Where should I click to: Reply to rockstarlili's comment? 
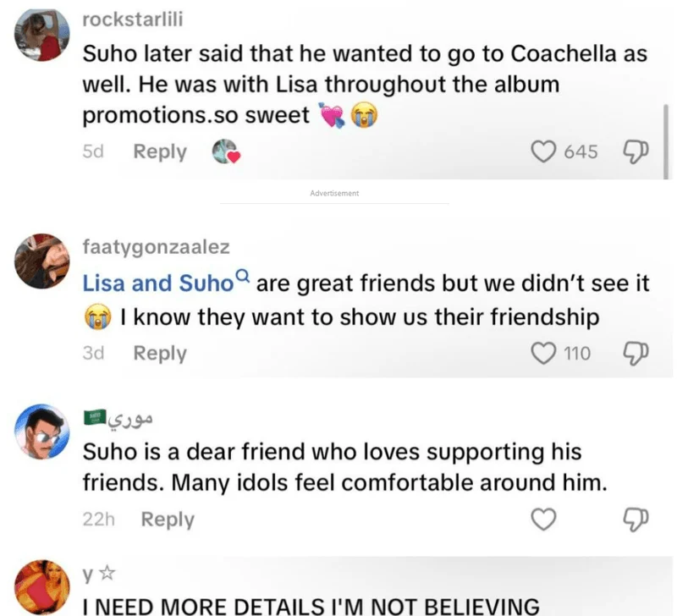coord(160,151)
